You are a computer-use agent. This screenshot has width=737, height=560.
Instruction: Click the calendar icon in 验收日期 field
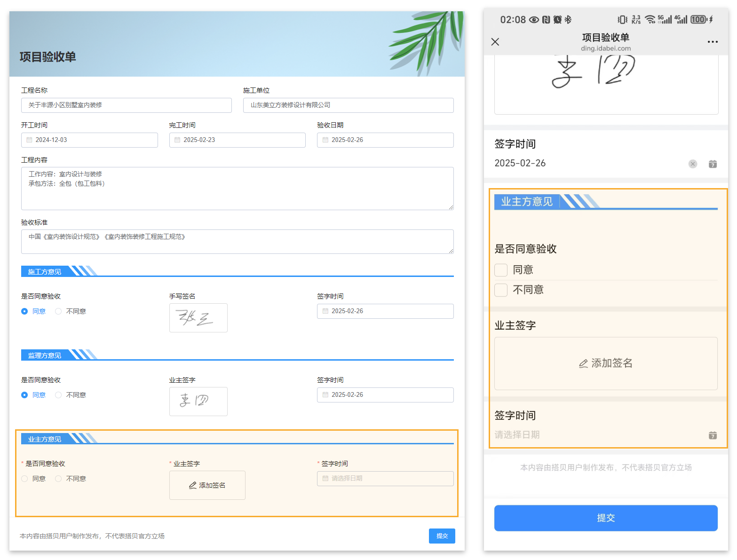point(326,140)
